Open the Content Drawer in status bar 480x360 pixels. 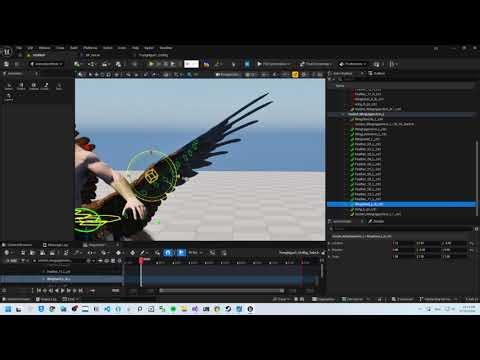click(17, 299)
